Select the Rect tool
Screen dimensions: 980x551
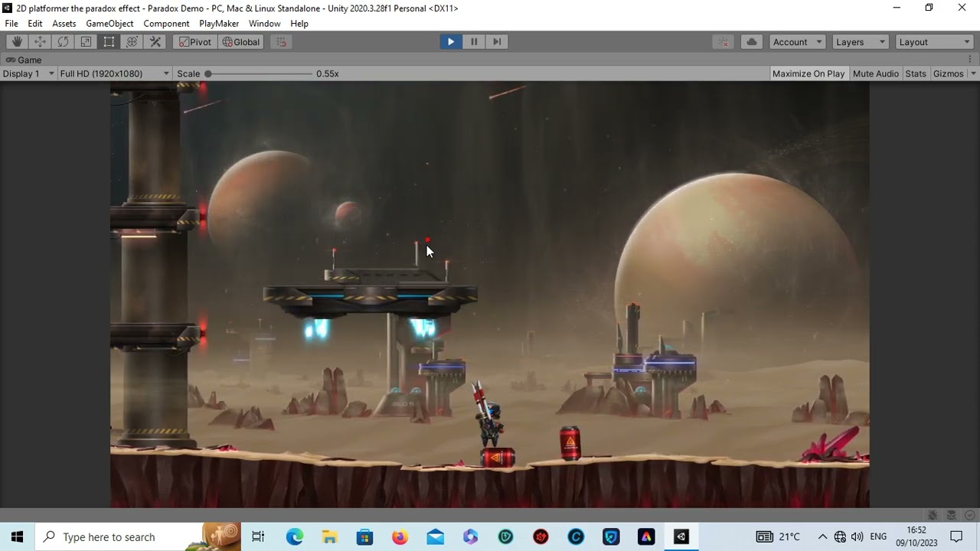[109, 42]
